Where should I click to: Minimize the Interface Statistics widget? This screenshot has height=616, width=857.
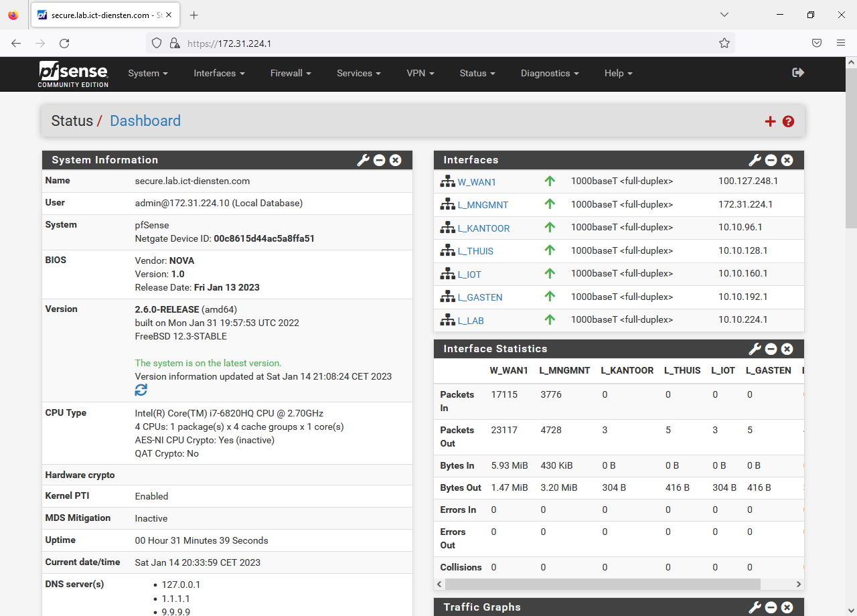tap(771, 349)
